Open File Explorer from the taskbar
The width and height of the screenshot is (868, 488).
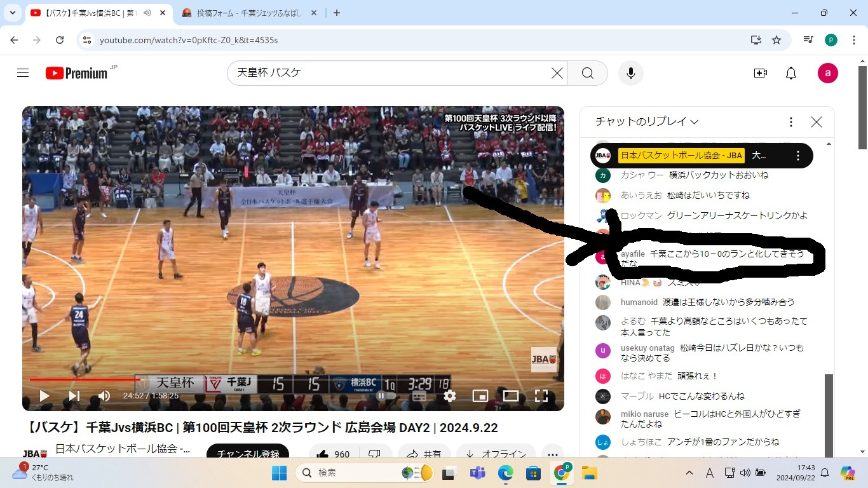tap(589, 473)
